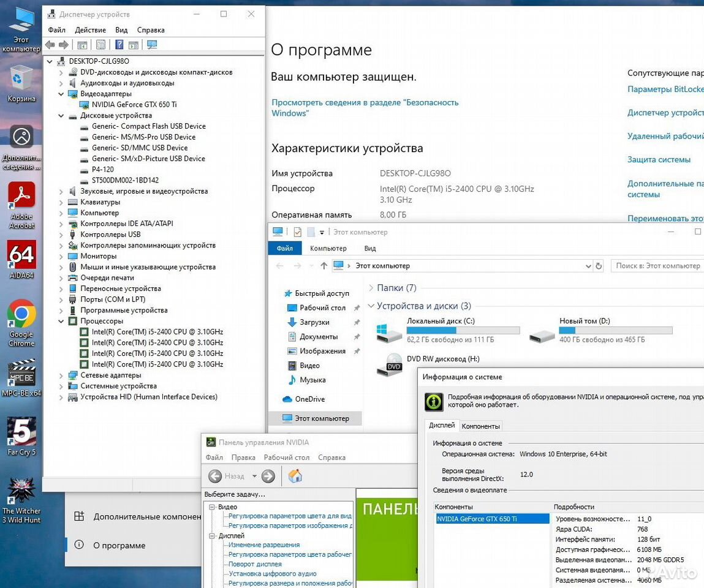Click the forward arrow in NVIDIA panel
704x588 pixels.
click(268, 476)
